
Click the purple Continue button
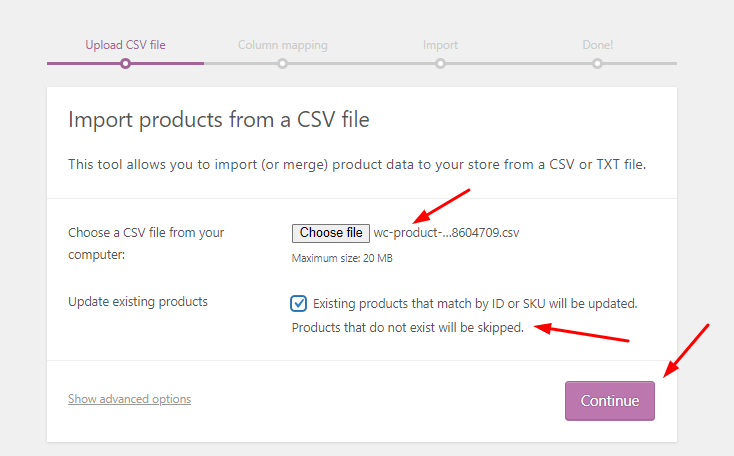(x=609, y=401)
